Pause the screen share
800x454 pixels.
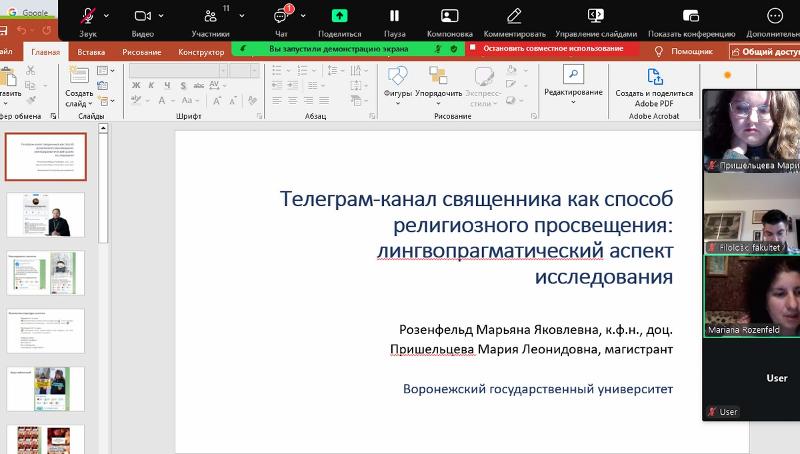click(x=395, y=16)
